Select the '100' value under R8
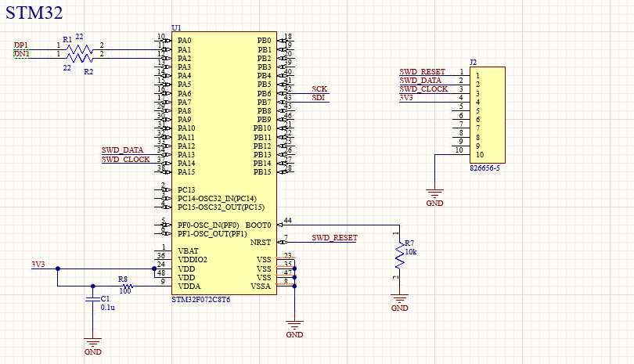This screenshot has height=364, width=634. pos(125,290)
